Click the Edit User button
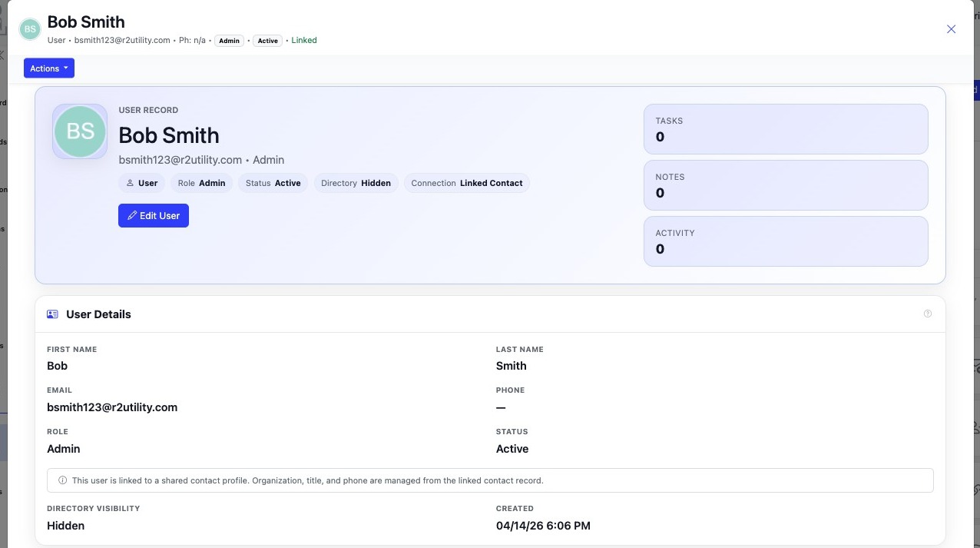 click(154, 216)
